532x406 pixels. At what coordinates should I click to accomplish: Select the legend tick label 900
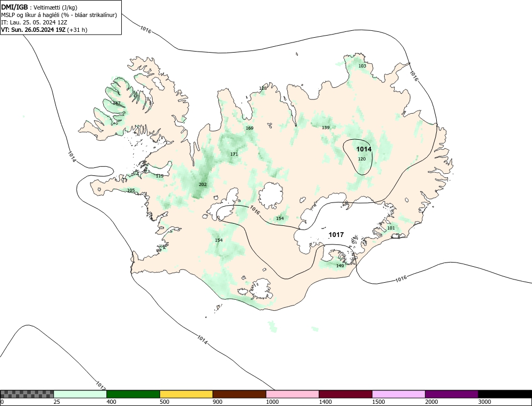click(x=218, y=402)
